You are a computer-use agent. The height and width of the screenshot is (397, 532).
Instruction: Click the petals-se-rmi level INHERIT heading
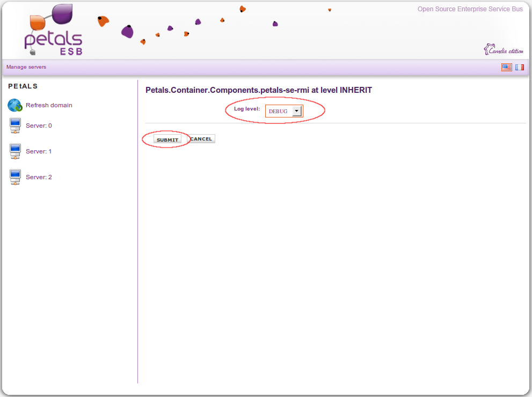pyautogui.click(x=258, y=90)
